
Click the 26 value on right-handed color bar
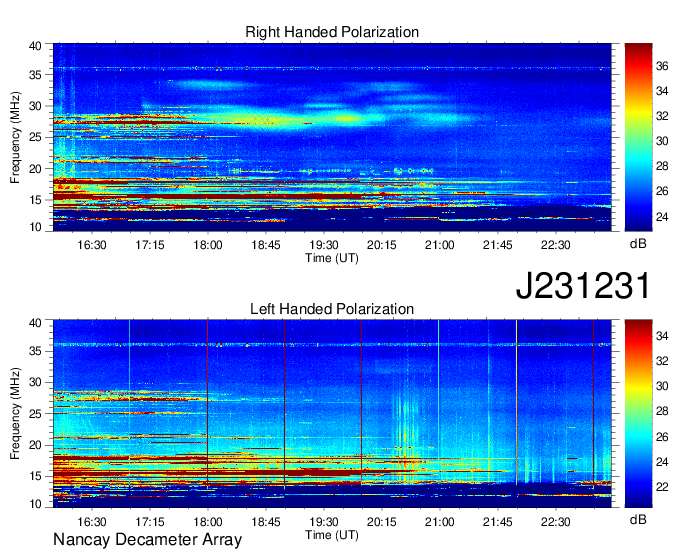(x=662, y=191)
